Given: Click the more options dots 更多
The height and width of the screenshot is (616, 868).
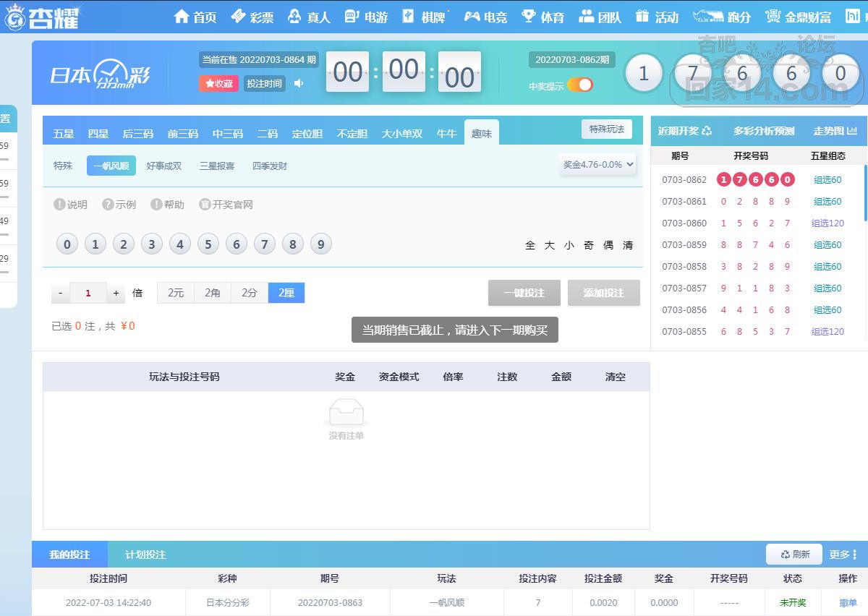Looking at the screenshot, I should tap(854, 555).
